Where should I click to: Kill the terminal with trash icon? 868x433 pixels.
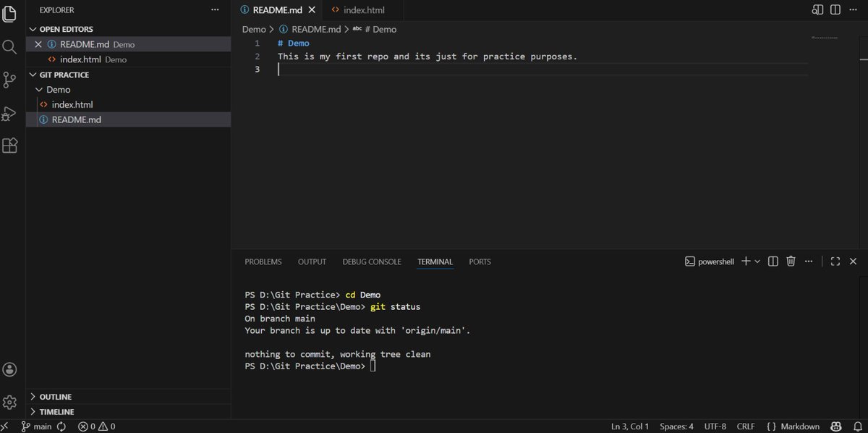tap(791, 261)
